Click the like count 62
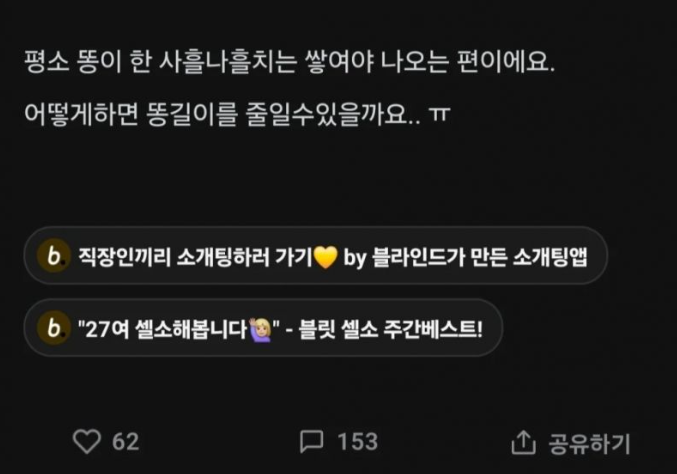677x474 pixels. click(x=126, y=442)
